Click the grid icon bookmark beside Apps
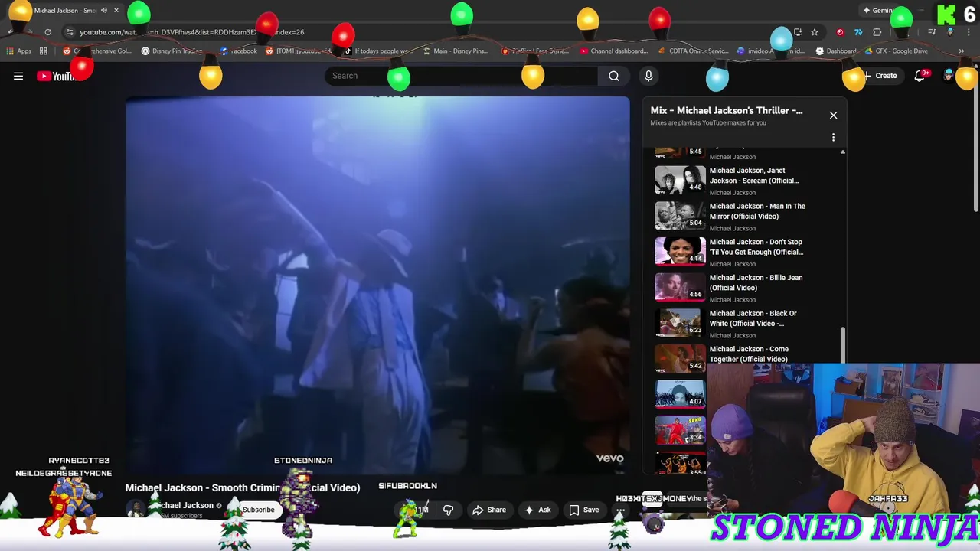Viewport: 980px width, 551px height. (x=44, y=51)
